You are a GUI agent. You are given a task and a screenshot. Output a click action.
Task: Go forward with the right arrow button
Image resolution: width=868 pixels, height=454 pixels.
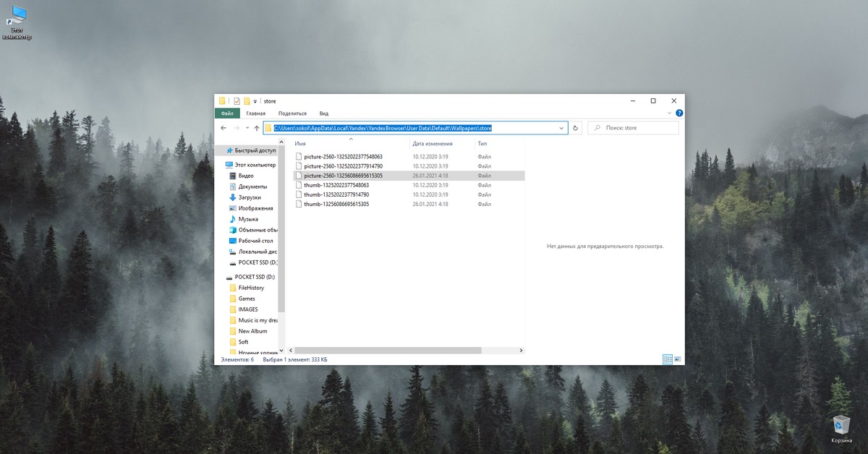click(237, 128)
